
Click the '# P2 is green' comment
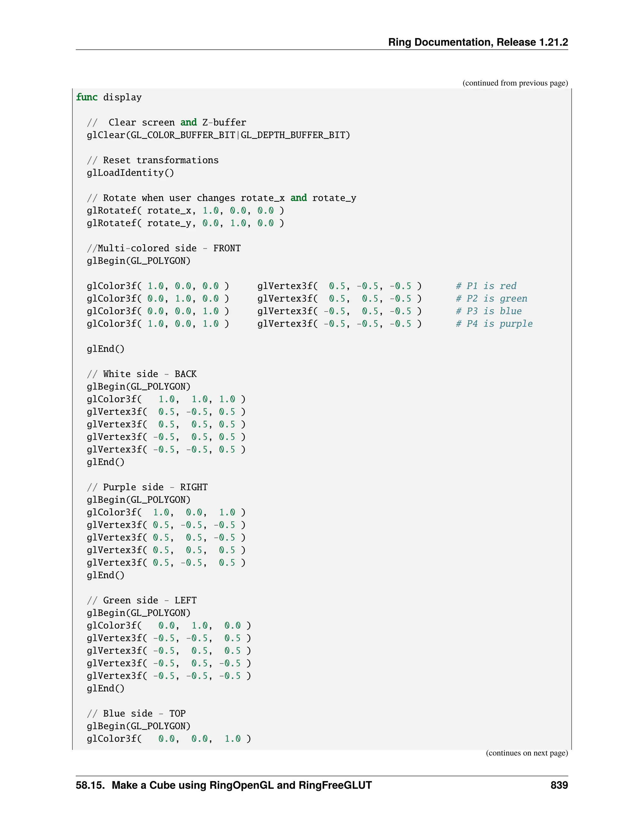[491, 299]
